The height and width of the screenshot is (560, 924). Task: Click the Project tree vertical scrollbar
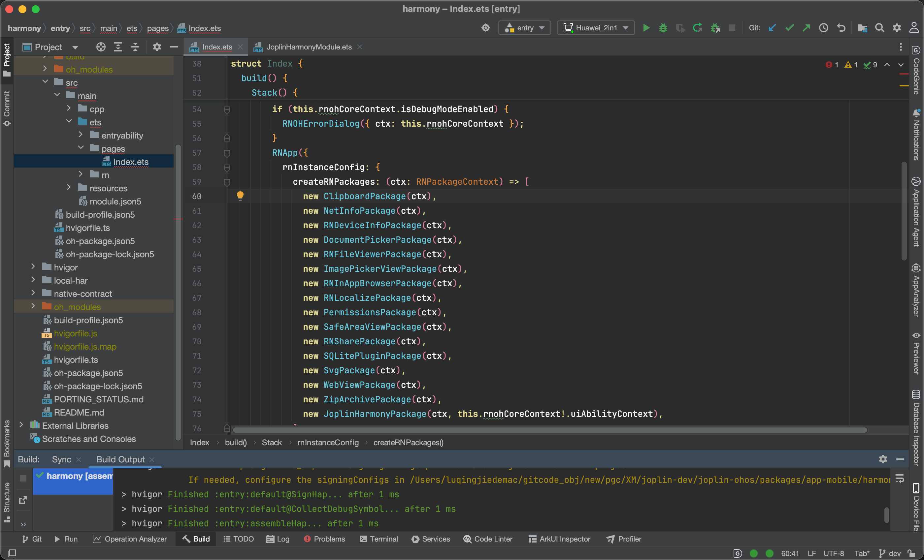(x=178, y=293)
